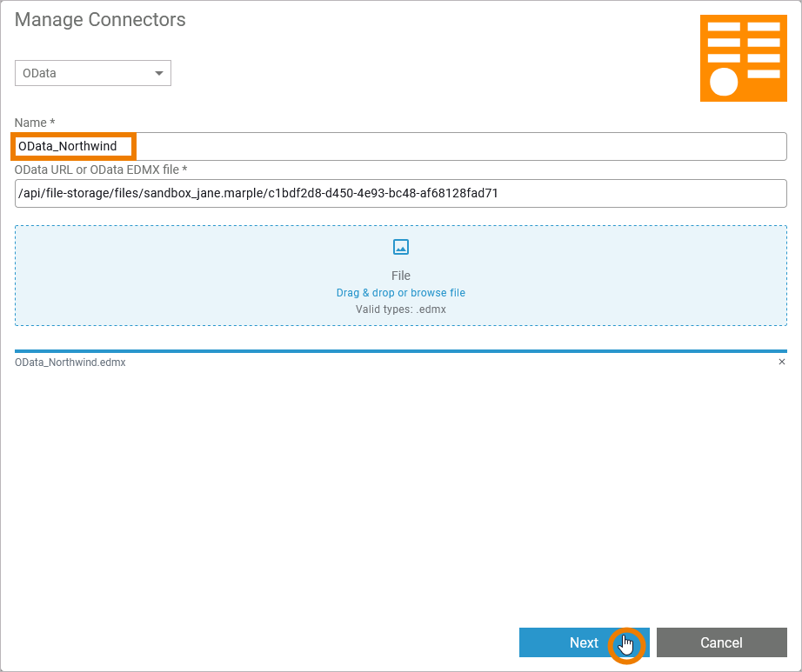Click the white circle inside the orange logo
Viewport: 802px width, 672px height.
[724, 83]
